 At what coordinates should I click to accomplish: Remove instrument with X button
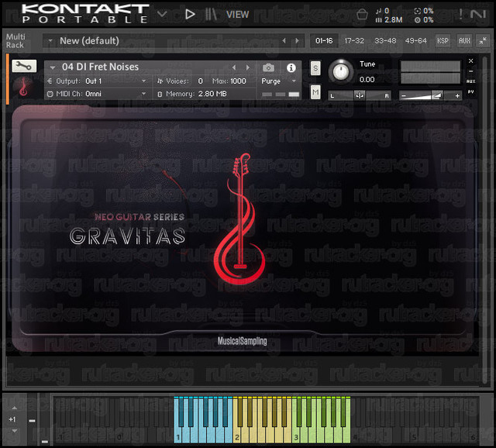(470, 60)
